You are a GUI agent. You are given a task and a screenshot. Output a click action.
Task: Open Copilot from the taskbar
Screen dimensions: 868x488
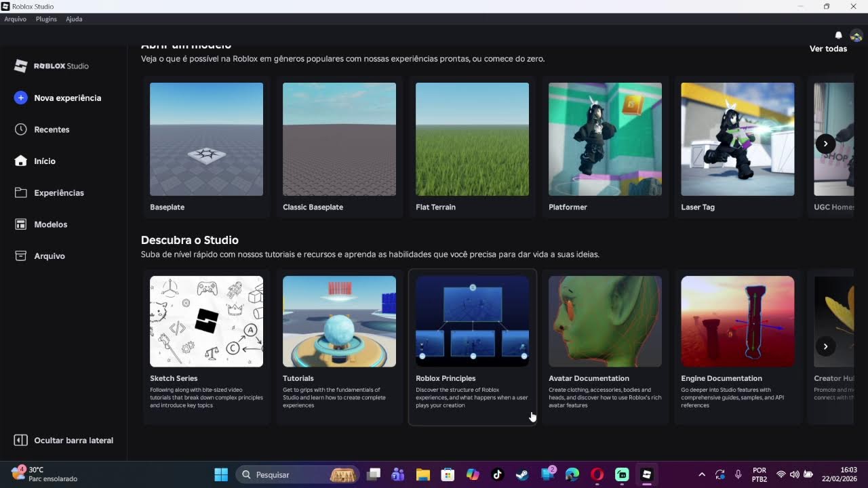pos(473,474)
